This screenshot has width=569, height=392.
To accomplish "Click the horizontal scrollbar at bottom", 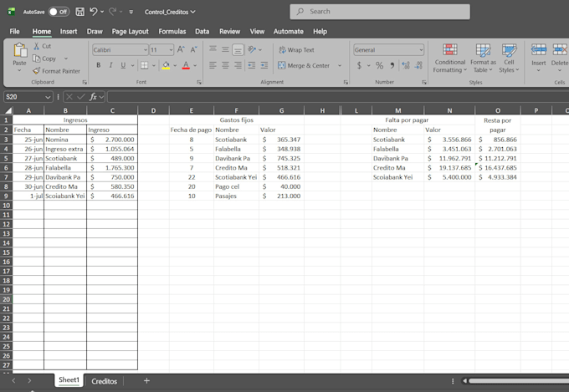I will (519, 381).
